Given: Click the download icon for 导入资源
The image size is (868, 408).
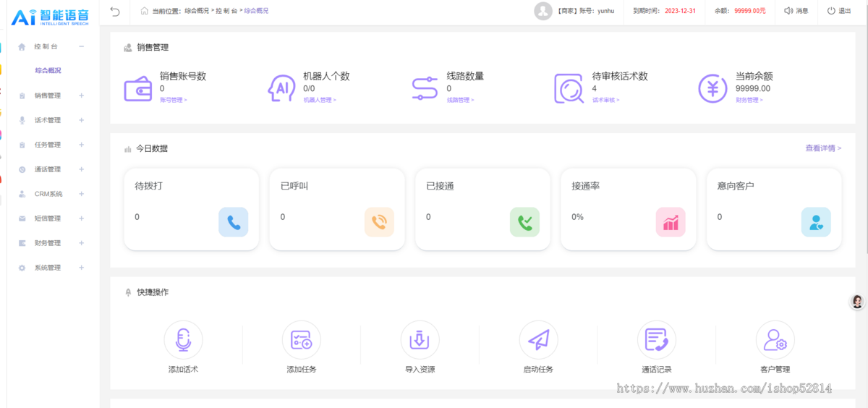Looking at the screenshot, I should click(420, 339).
